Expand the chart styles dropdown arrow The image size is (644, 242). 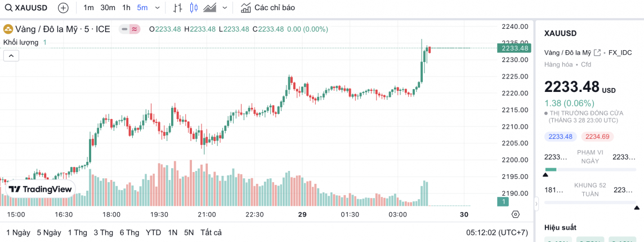coord(225,8)
